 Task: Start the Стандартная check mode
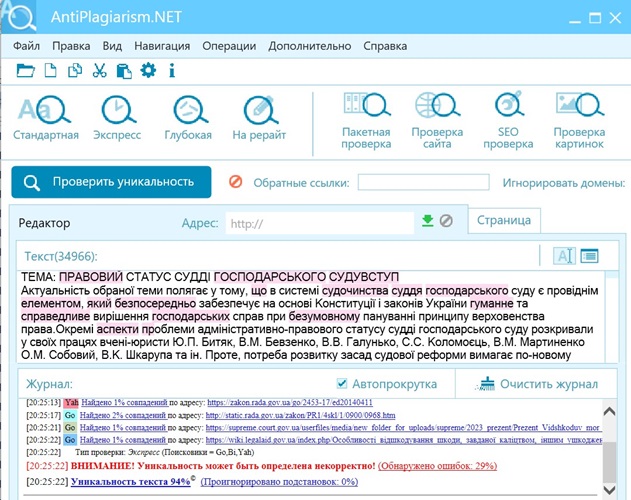(45, 118)
